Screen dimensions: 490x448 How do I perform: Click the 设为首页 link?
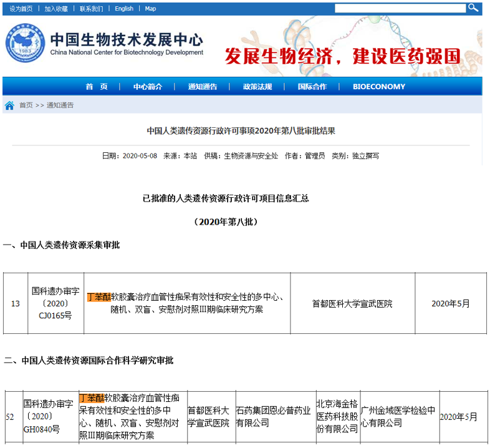click(21, 9)
